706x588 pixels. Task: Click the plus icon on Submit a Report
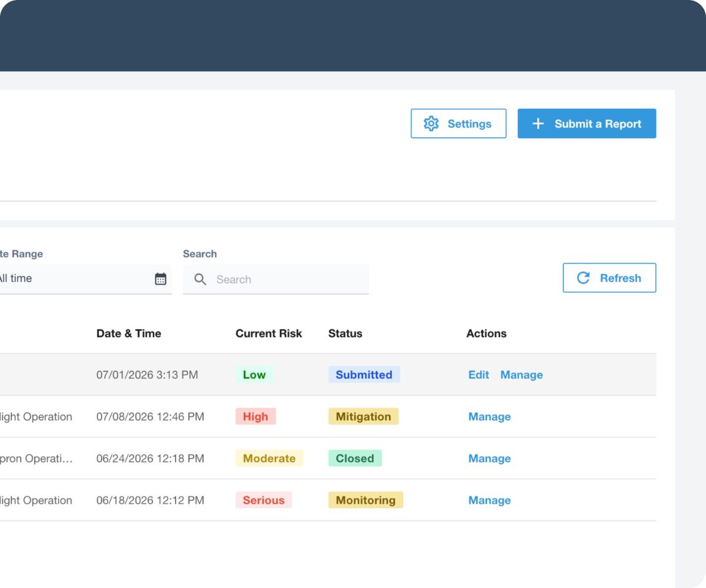(x=538, y=123)
